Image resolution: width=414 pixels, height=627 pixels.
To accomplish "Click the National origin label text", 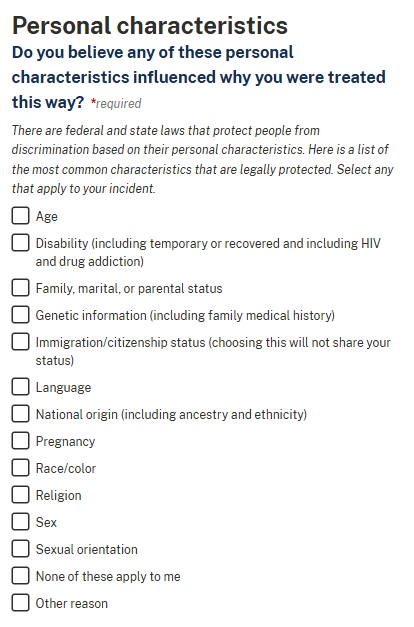I will coord(171,415).
